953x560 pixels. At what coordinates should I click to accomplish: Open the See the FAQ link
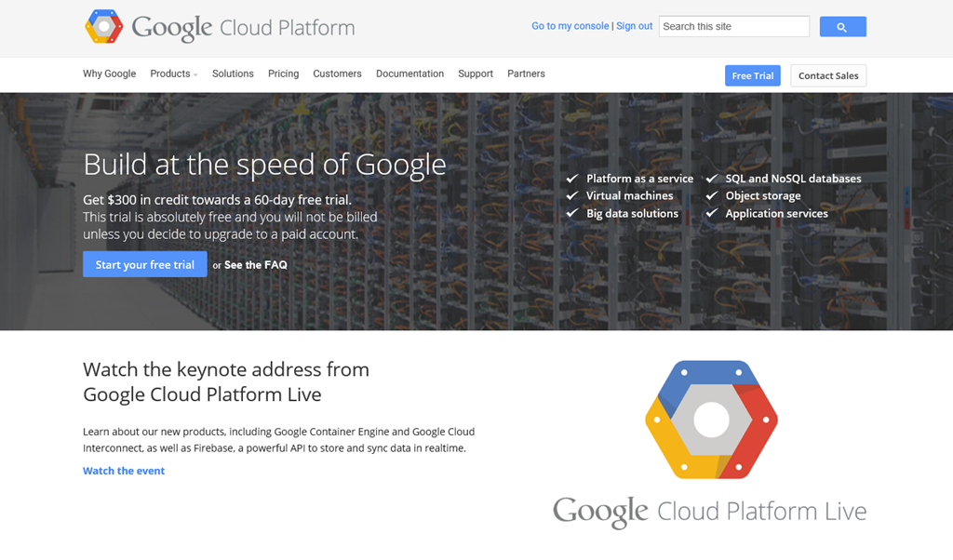coord(256,265)
